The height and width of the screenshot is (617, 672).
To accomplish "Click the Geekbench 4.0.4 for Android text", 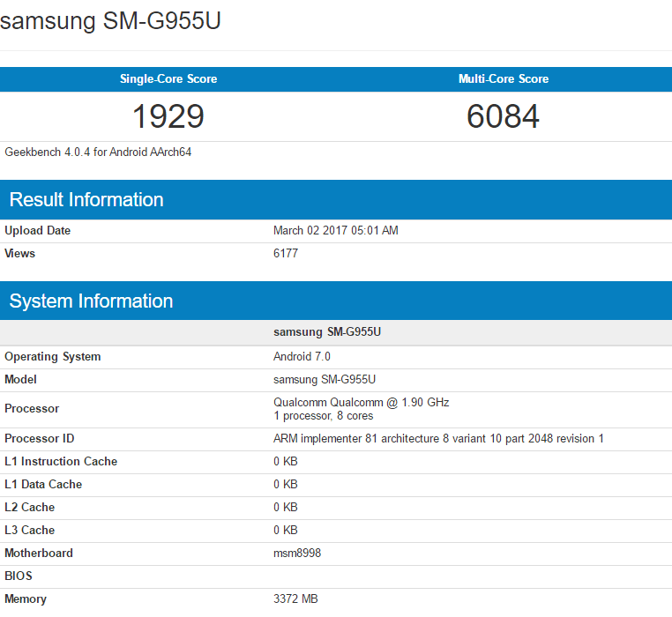I will coord(98,152).
